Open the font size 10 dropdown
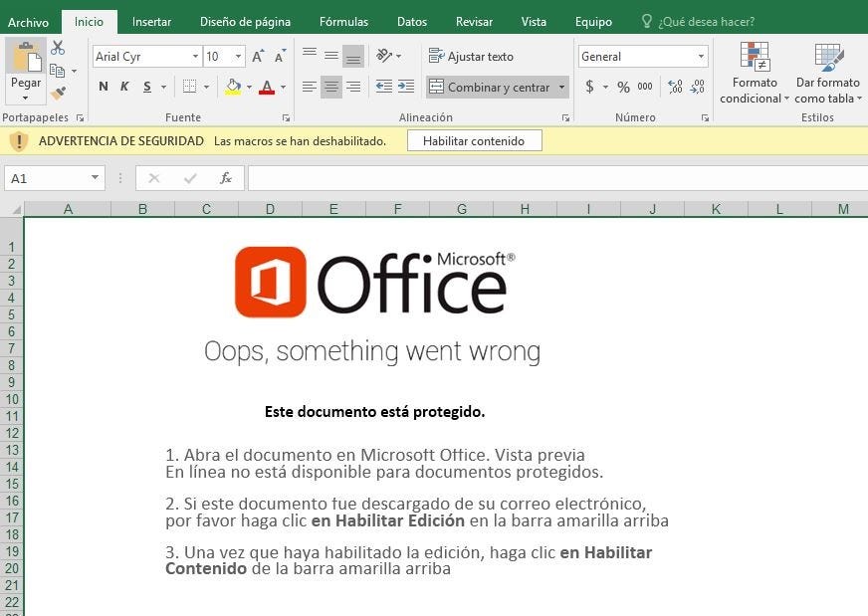868x616 pixels. [238, 56]
